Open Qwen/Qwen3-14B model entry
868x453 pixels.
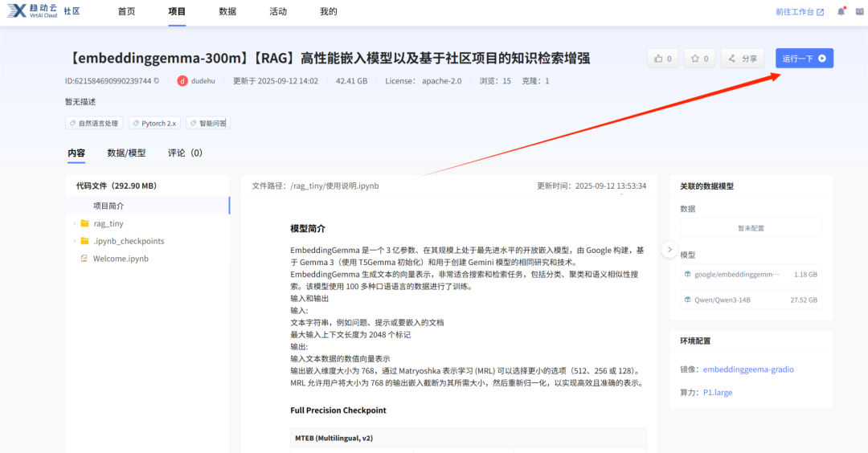[751, 300]
